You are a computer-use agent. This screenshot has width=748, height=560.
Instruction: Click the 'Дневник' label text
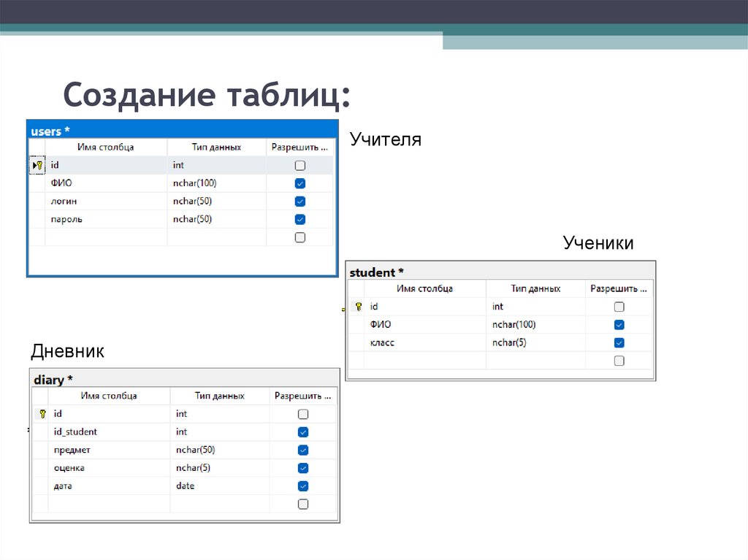(67, 351)
